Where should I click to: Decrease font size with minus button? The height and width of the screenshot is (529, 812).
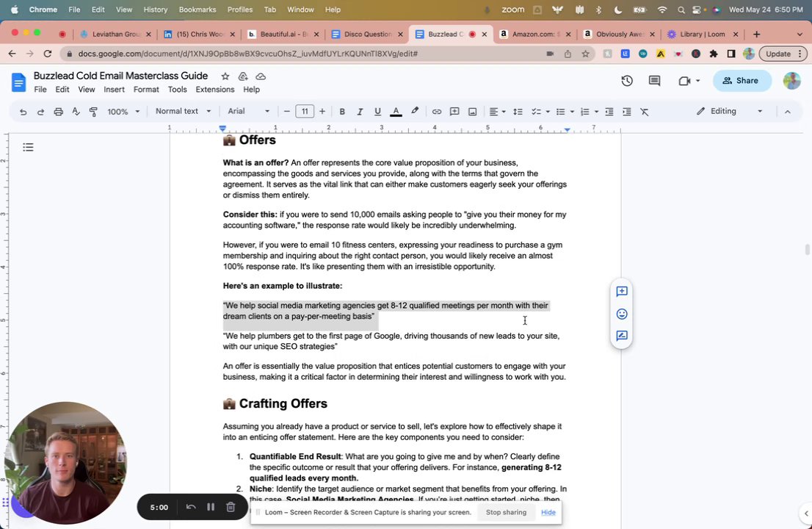tap(286, 112)
